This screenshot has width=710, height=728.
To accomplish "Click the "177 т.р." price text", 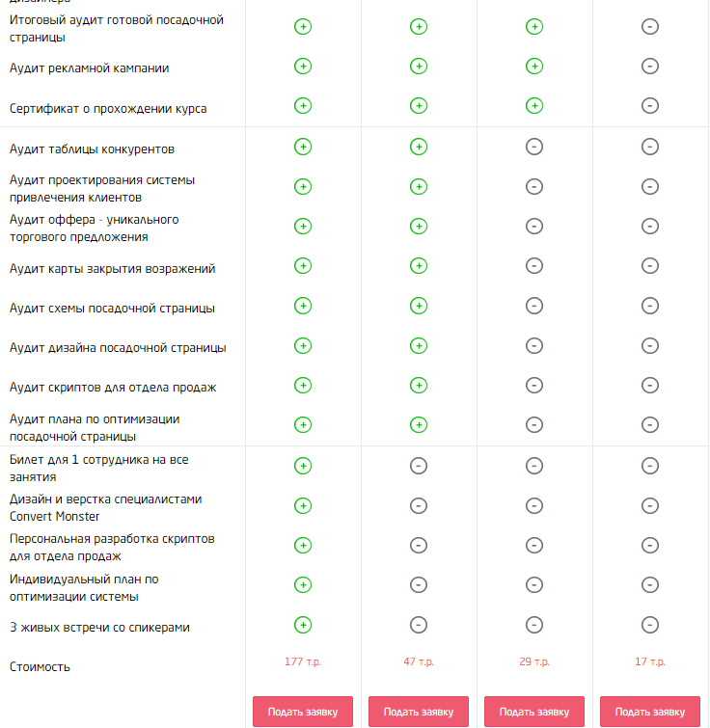I will (302, 661).
